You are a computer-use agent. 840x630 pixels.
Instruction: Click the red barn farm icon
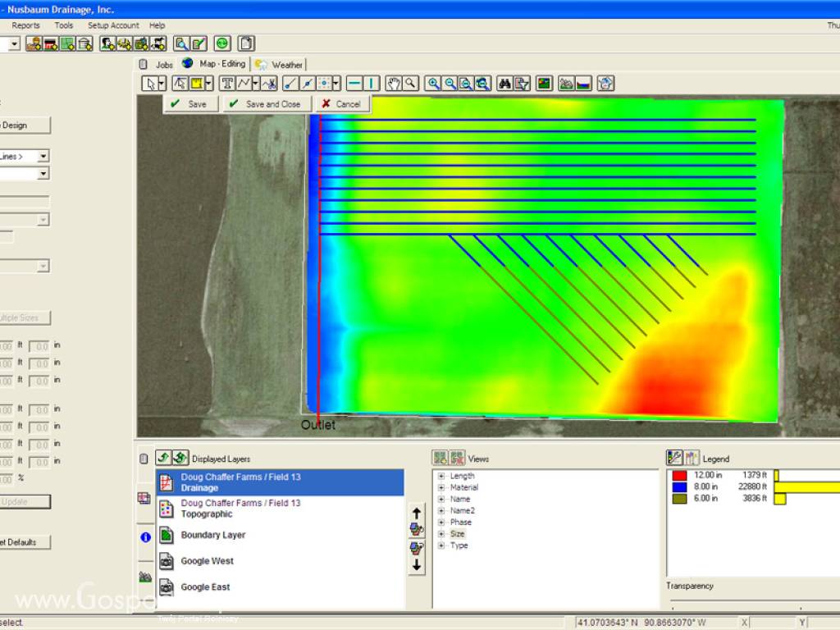(x=51, y=43)
